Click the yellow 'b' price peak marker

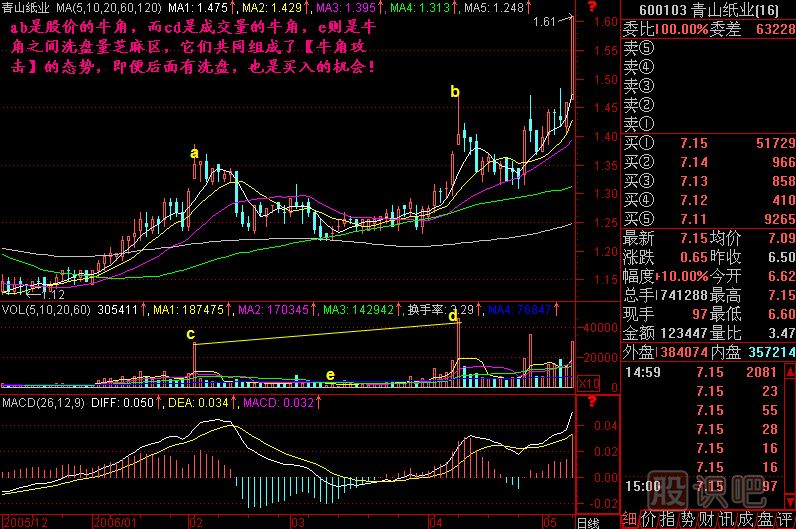[x=455, y=92]
